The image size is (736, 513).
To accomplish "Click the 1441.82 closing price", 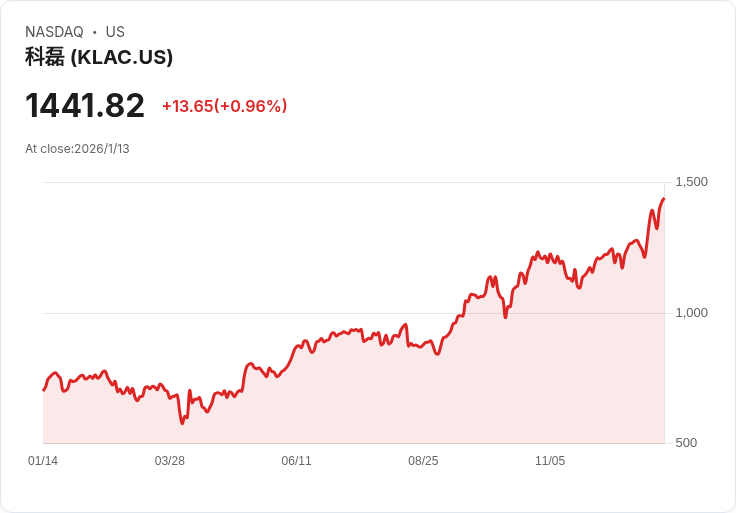I will 85,105.
